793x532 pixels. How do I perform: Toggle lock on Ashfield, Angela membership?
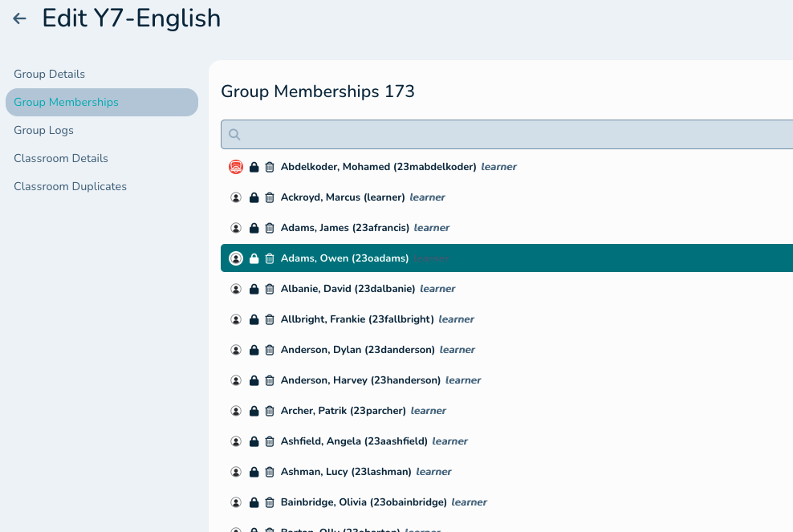254,441
